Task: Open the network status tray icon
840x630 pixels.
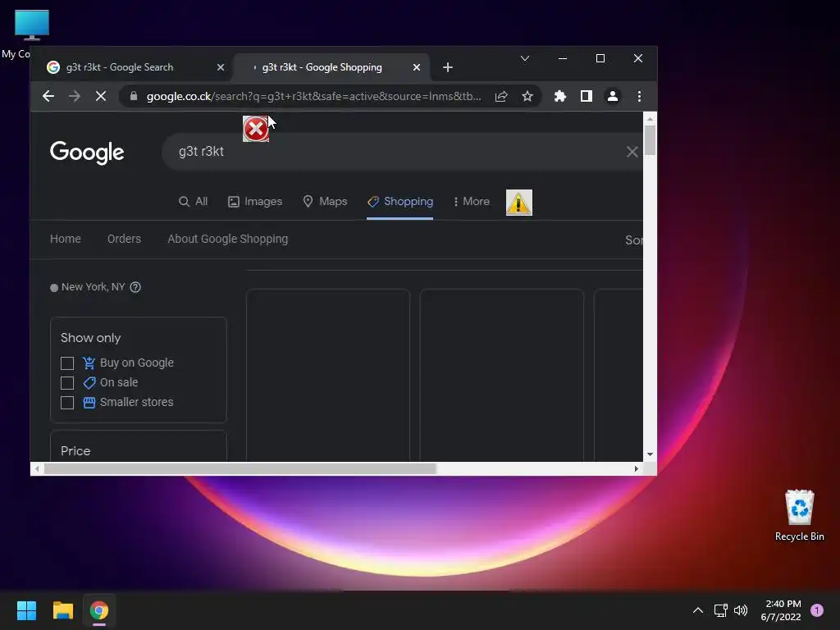Action: tap(720, 610)
